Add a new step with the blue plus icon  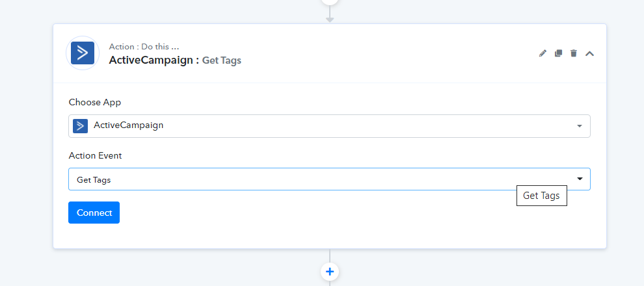330,272
